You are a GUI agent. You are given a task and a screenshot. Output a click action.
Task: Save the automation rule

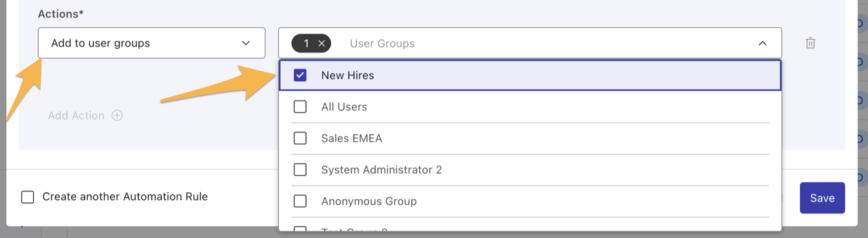[822, 198]
